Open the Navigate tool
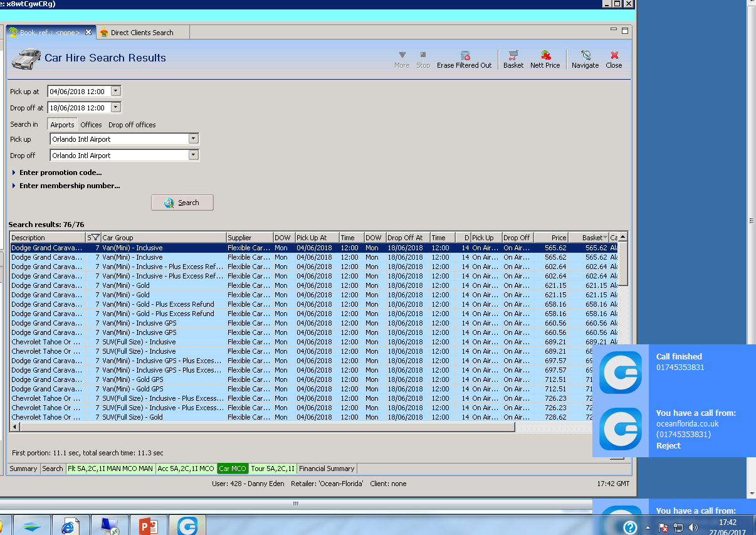This screenshot has width=756, height=535. pos(585,60)
